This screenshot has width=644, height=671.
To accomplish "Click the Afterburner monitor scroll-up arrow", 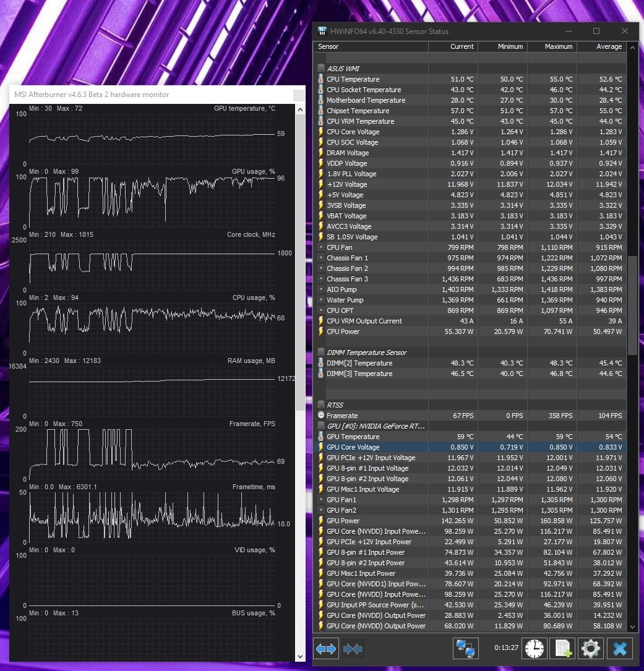I will [x=300, y=109].
